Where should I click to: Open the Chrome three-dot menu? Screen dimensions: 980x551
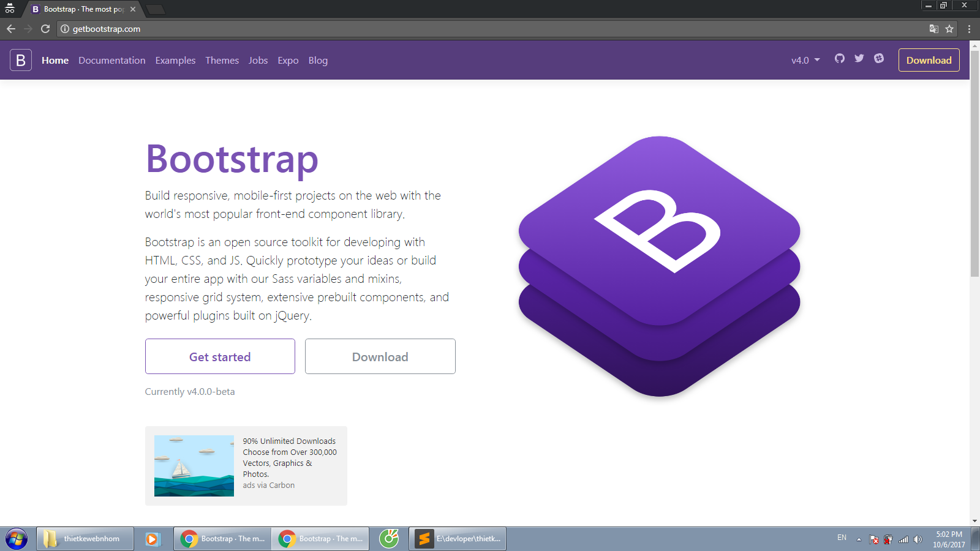click(969, 29)
